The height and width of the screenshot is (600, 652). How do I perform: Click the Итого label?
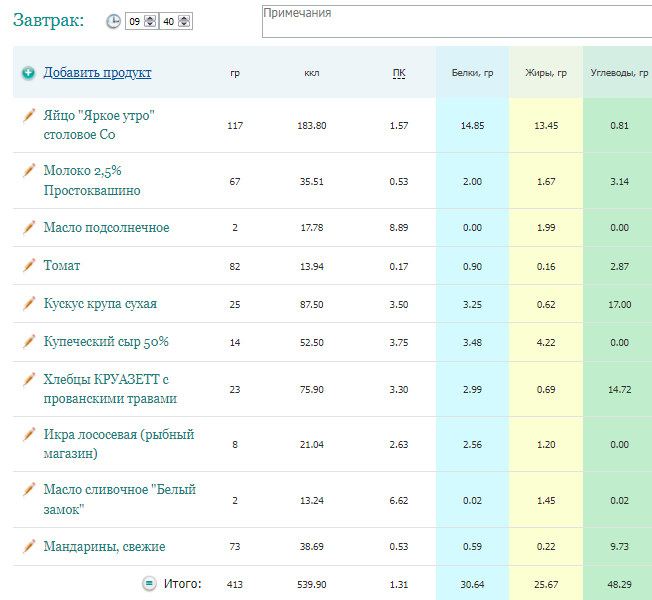tap(183, 584)
